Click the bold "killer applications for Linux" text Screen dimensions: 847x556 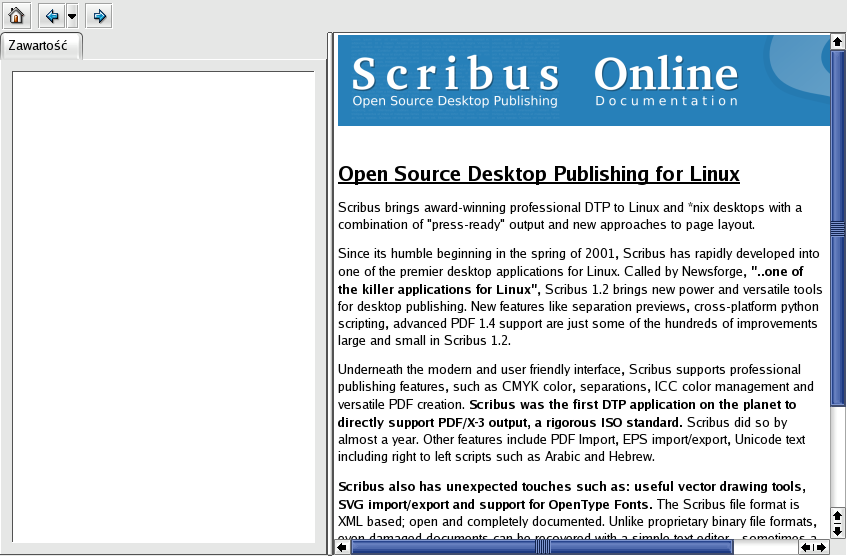tap(438, 289)
